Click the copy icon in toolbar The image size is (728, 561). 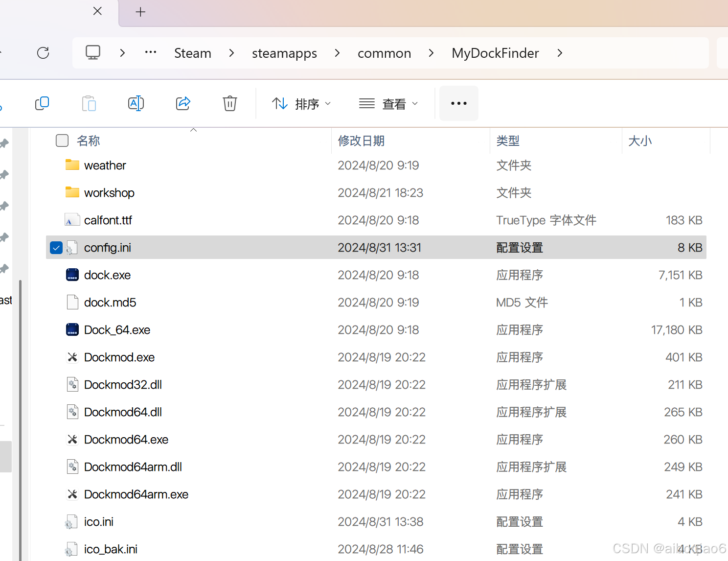42,103
